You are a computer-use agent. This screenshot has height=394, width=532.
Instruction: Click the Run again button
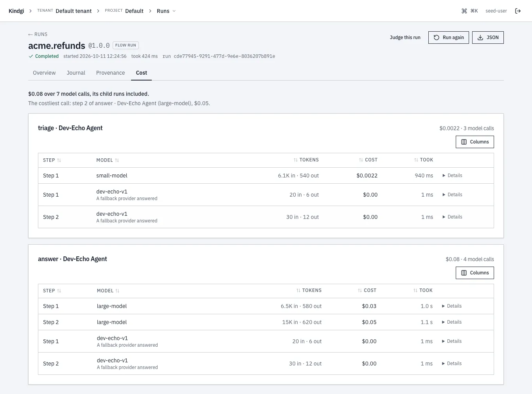(449, 38)
